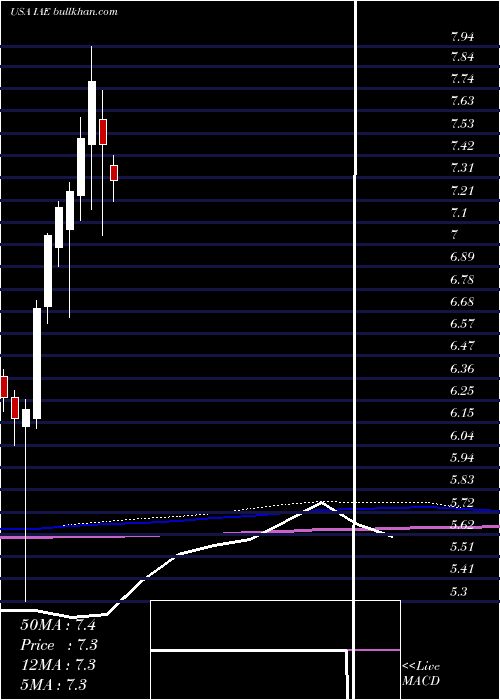The width and height of the screenshot is (500, 700).
Task: Click the red candlestick near 7.53
Action: (x=103, y=132)
